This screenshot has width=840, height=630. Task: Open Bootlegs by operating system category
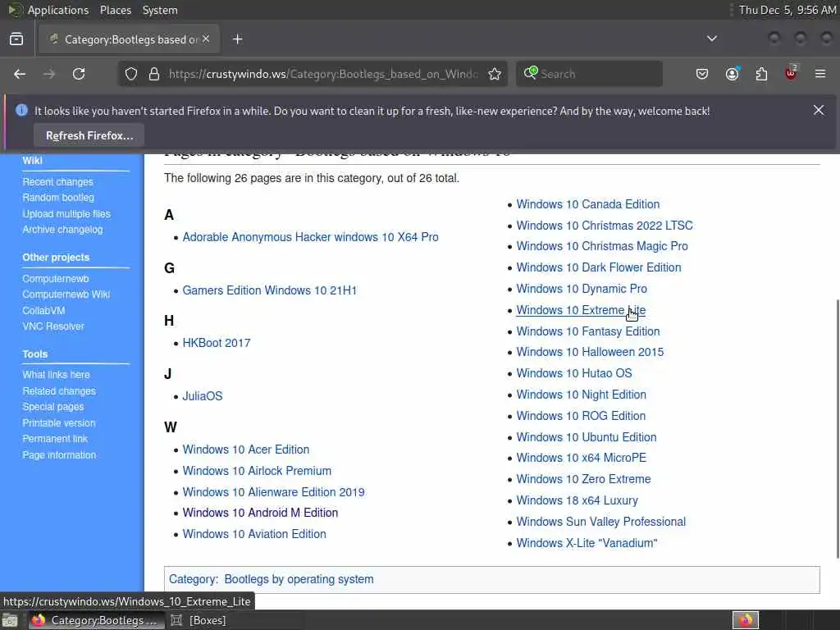point(299,579)
